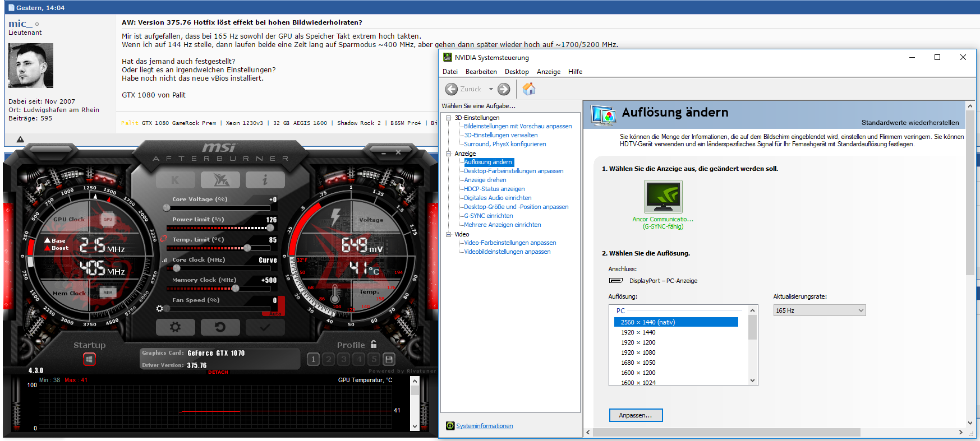
Task: Click the Core Clock slider handle
Action: (176, 268)
